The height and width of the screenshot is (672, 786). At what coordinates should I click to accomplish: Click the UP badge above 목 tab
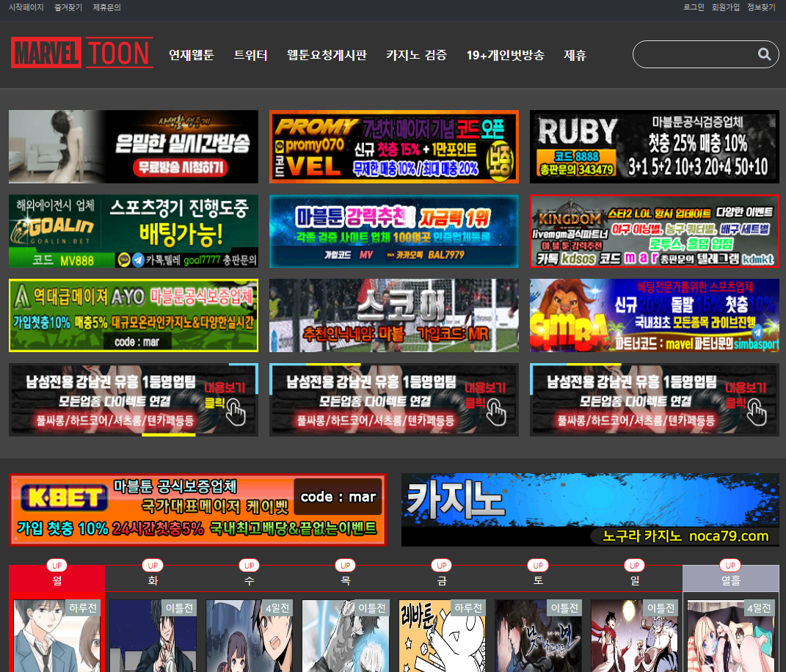[x=346, y=566]
